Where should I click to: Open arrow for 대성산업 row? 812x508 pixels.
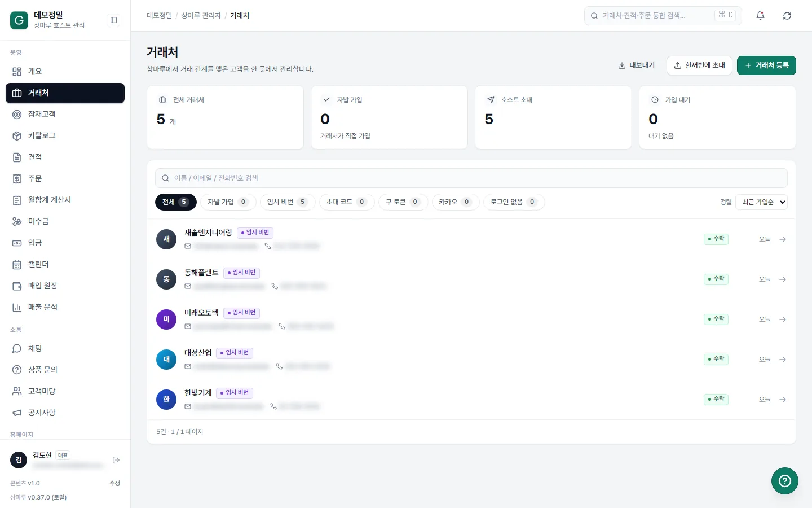(x=783, y=360)
